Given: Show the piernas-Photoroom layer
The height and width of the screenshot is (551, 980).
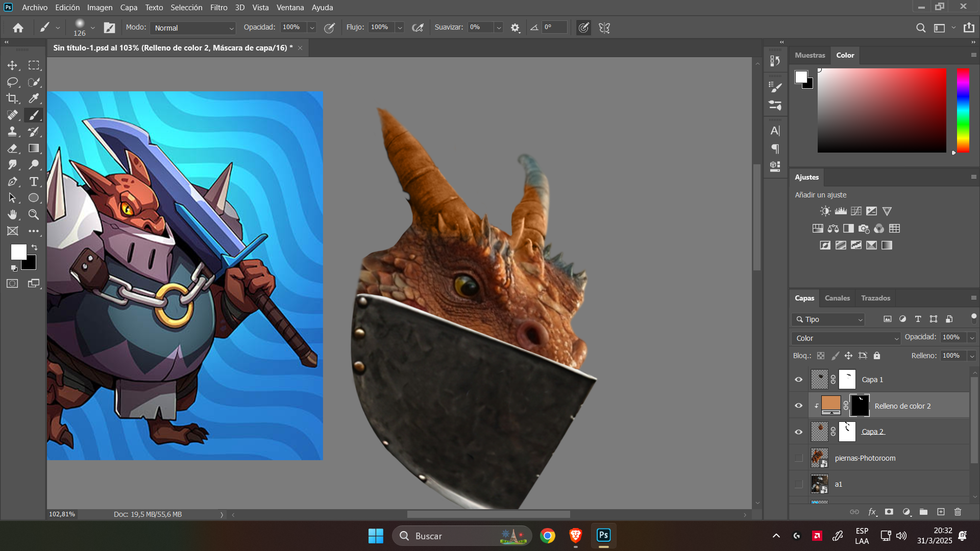Looking at the screenshot, I should point(799,458).
